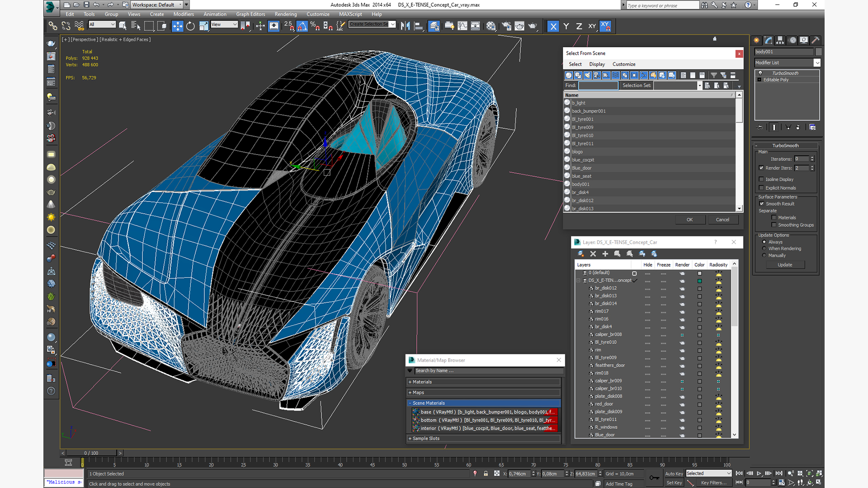Enable the Explicit Normals checkbox
The width and height of the screenshot is (868, 488).
click(761, 188)
